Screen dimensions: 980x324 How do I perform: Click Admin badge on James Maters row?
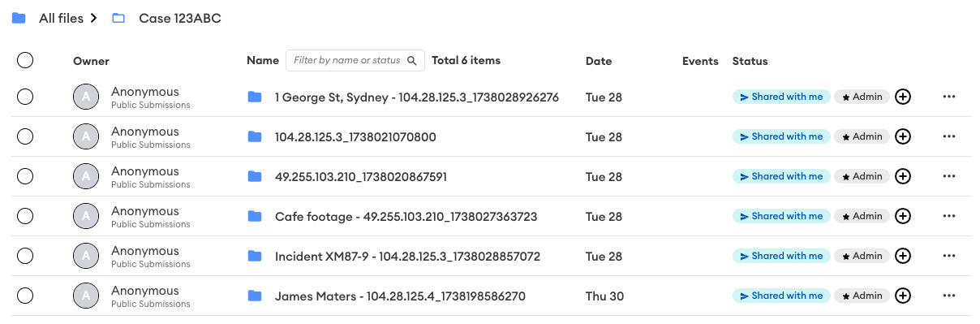tap(862, 296)
